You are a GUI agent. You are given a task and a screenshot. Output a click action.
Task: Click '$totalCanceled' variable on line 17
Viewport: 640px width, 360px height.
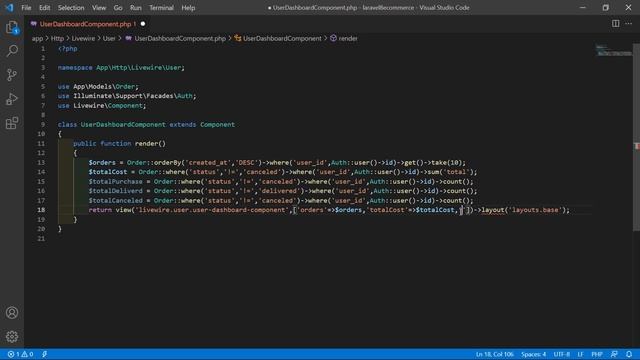click(x=116, y=201)
